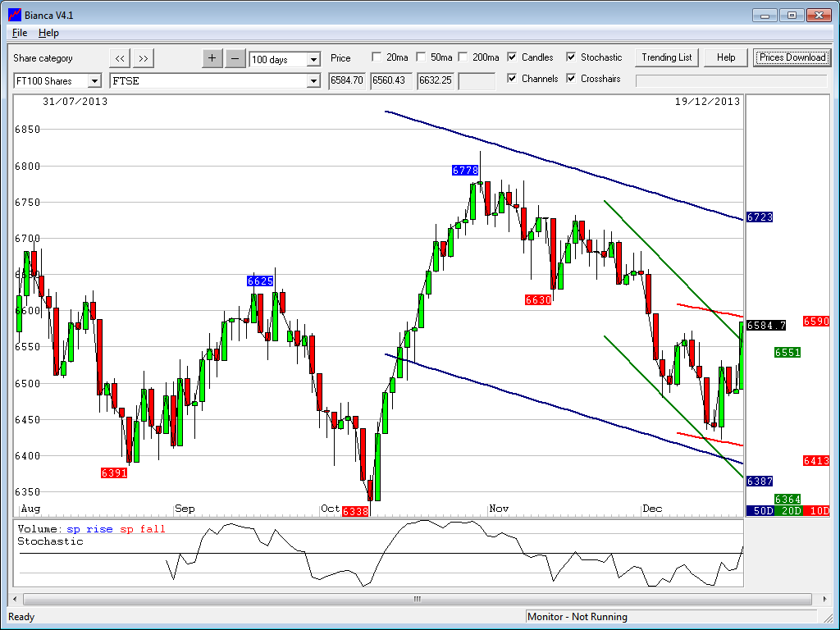840x630 pixels.
Task: Expand the FT100 Shares category dropdown
Action: click(x=94, y=80)
